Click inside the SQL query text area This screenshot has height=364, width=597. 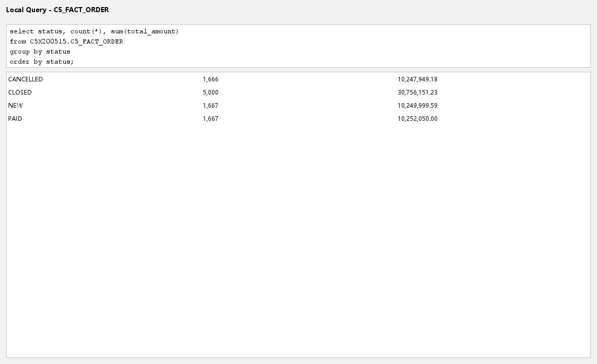click(x=298, y=46)
